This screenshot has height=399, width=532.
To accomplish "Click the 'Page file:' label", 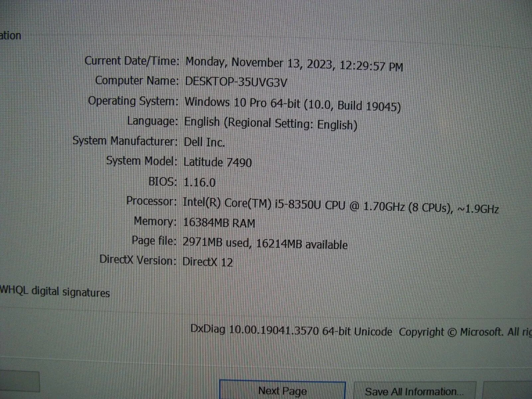I will point(154,240).
